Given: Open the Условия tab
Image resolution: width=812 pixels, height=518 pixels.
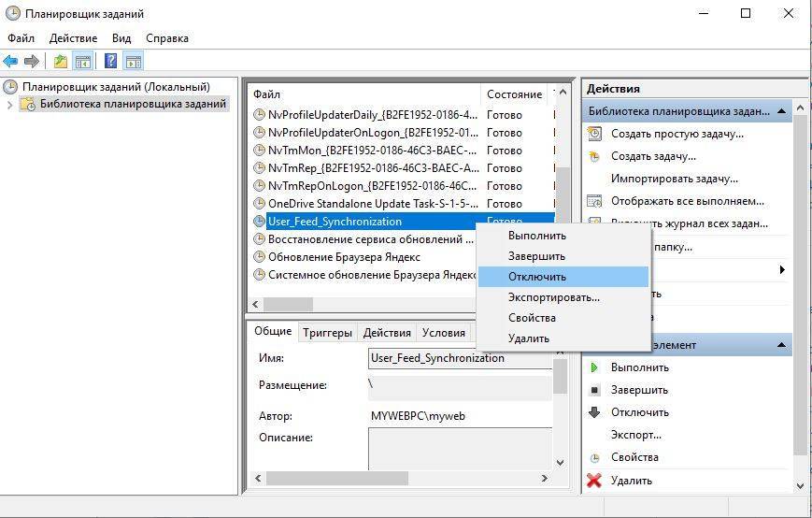Looking at the screenshot, I should tap(443, 333).
